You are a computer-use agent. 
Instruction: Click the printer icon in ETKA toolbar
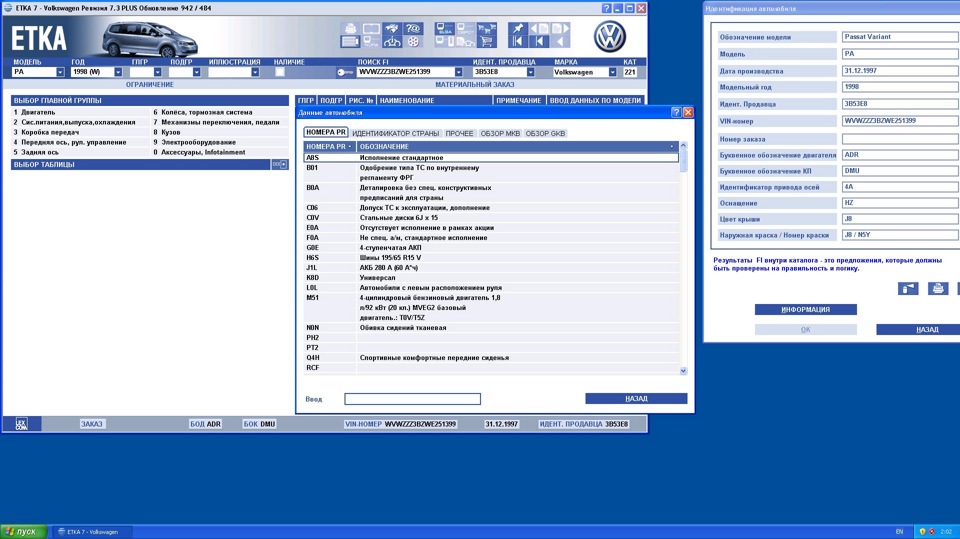click(350, 29)
